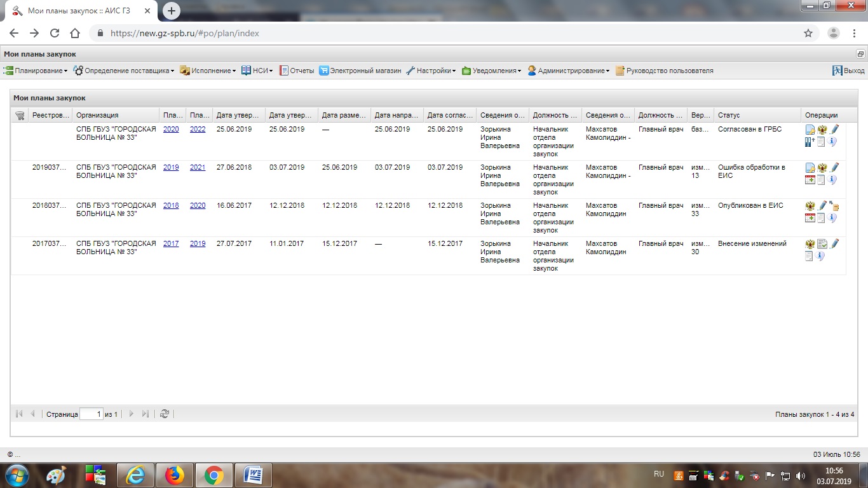Open the 2018 plan year link
The width and height of the screenshot is (868, 488).
[x=171, y=205]
